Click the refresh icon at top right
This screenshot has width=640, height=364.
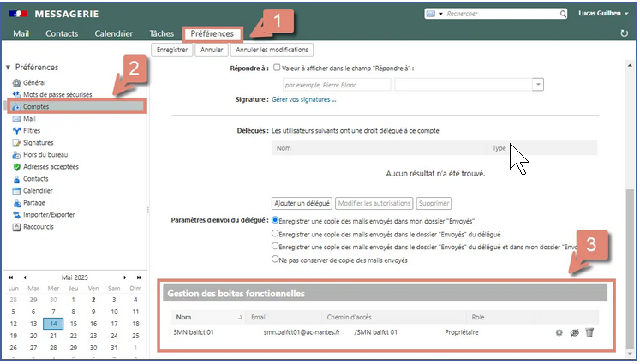625,33
